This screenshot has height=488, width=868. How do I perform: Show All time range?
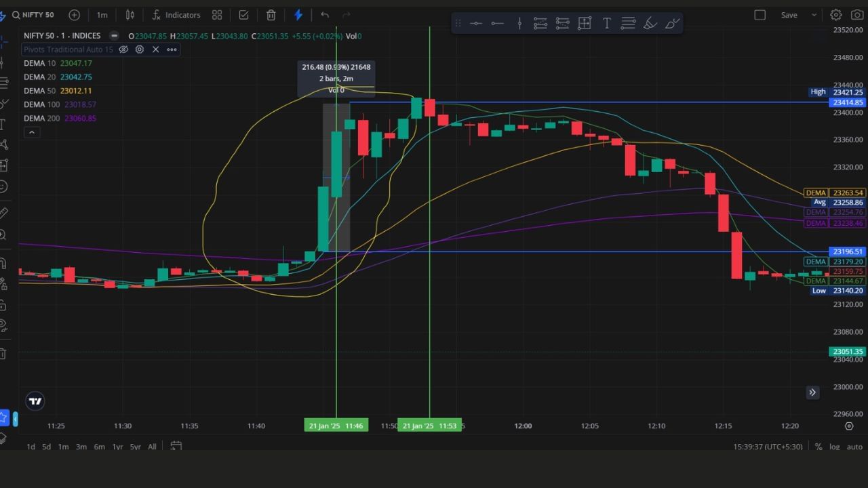[x=152, y=447]
